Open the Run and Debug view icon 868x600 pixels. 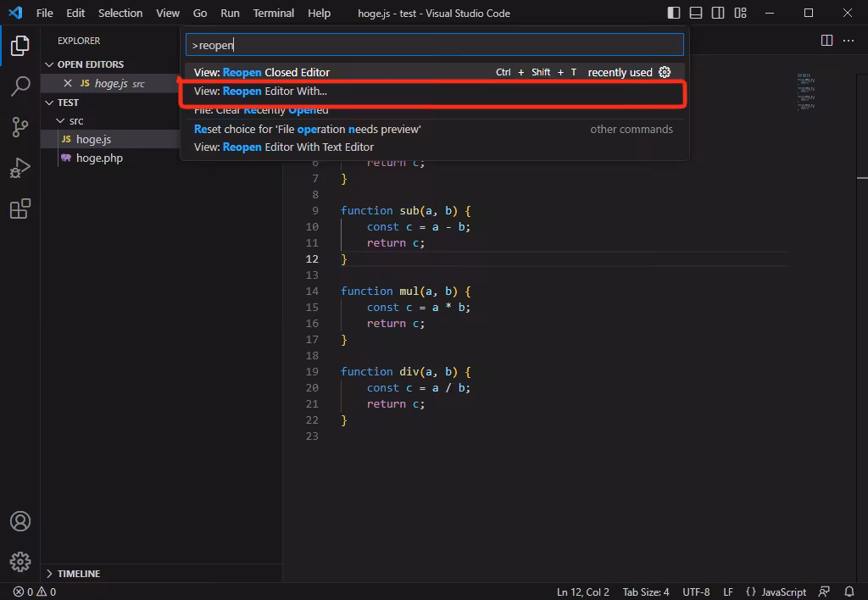point(20,168)
